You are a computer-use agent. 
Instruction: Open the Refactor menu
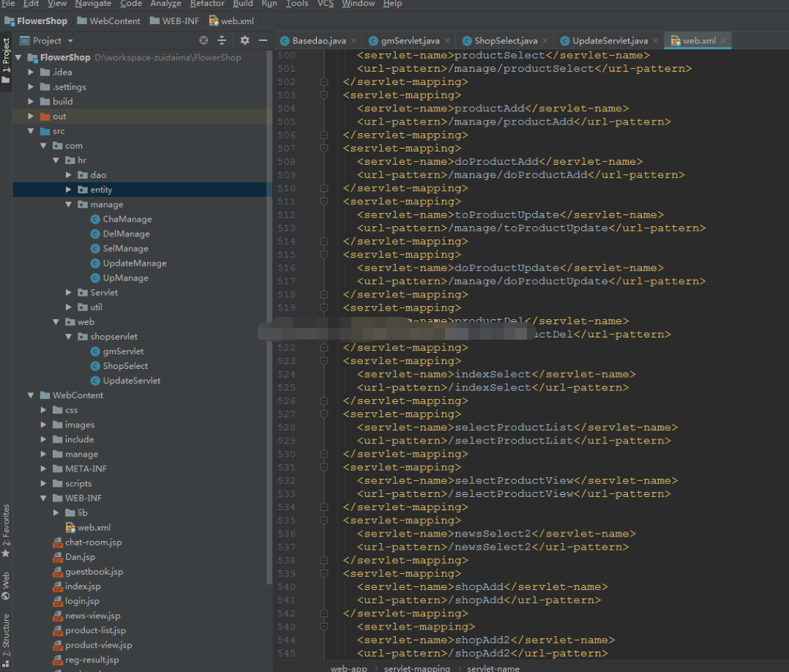(x=207, y=4)
